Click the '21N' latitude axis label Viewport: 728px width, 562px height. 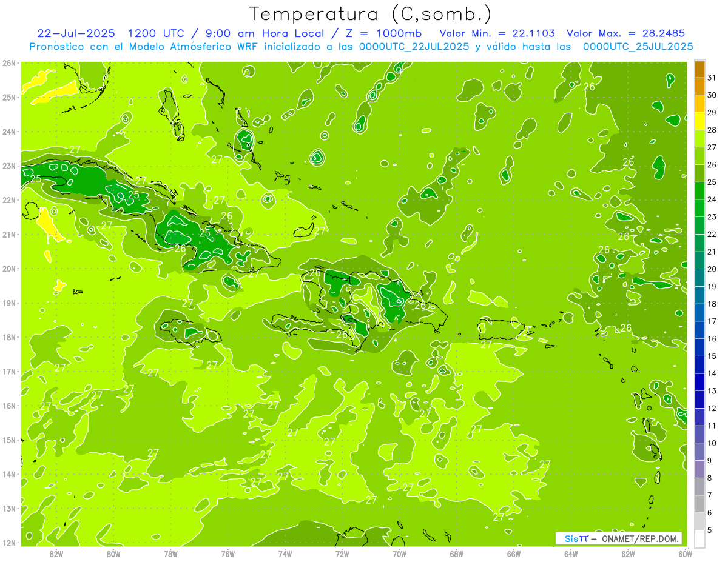point(8,234)
